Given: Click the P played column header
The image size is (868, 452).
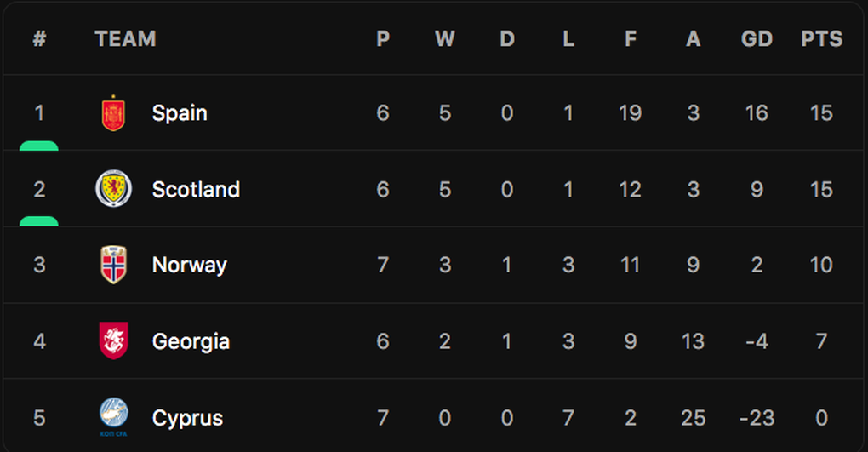Looking at the screenshot, I should pos(383,39).
